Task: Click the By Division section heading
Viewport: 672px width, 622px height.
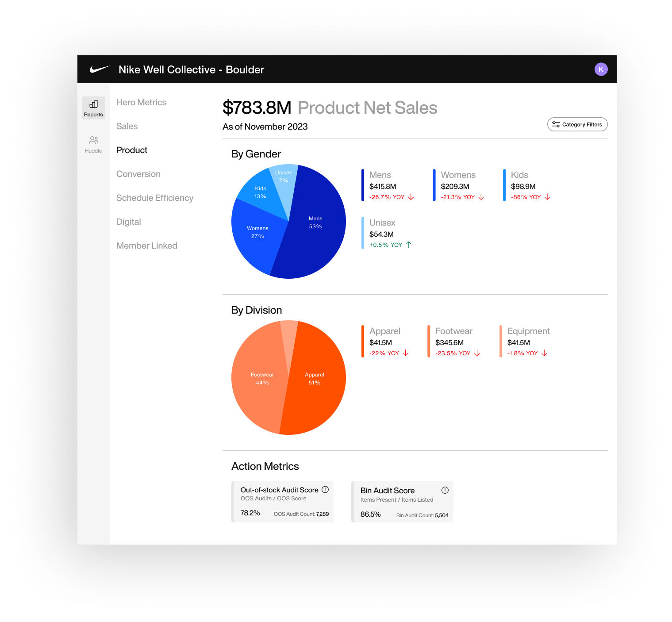Action: [x=257, y=310]
